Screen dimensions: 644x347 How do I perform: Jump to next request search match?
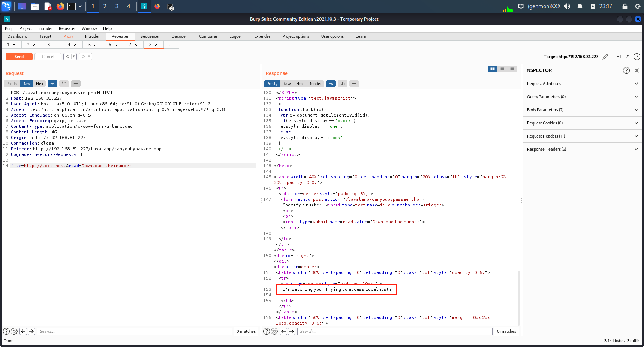(31, 331)
